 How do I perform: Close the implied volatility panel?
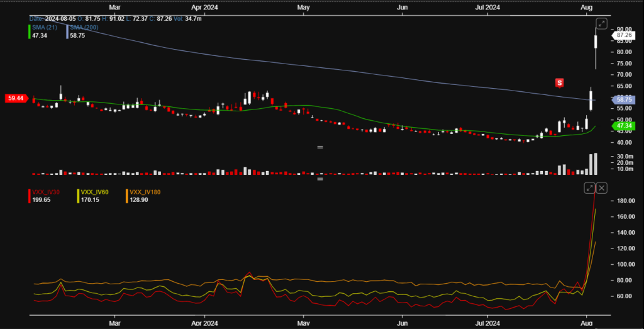[x=602, y=188]
